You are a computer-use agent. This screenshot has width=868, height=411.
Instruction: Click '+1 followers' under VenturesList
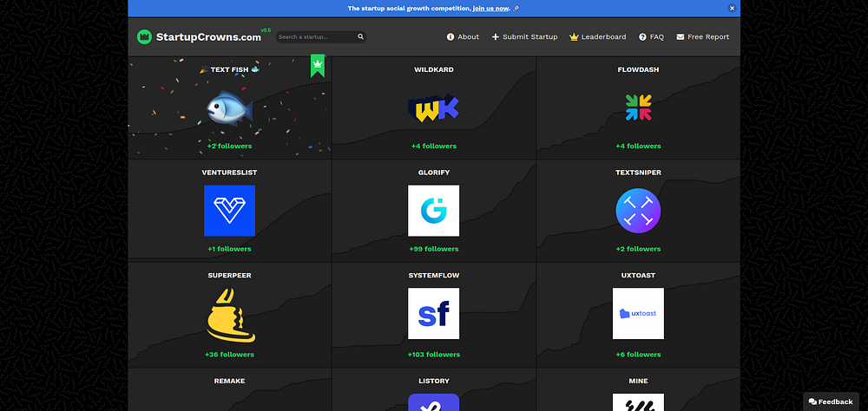click(x=230, y=249)
